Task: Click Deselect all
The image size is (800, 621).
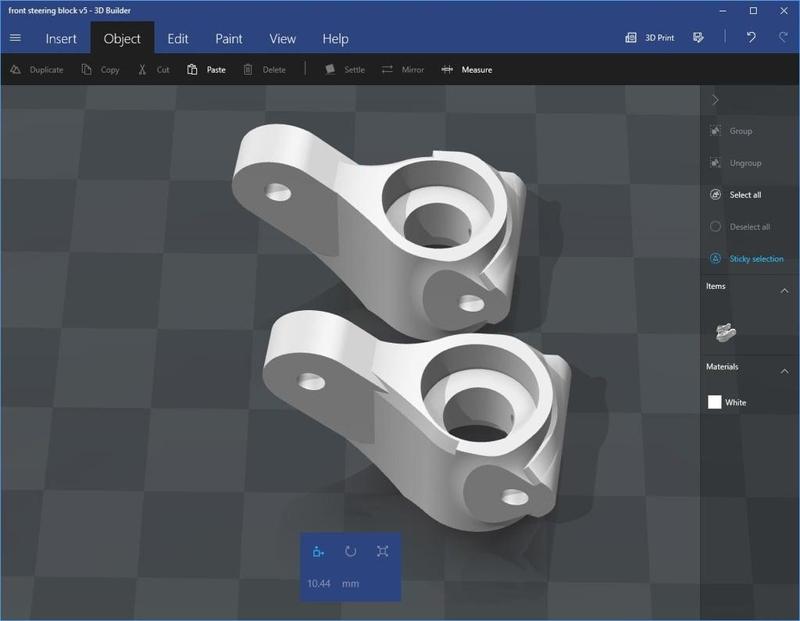Action: 740,227
